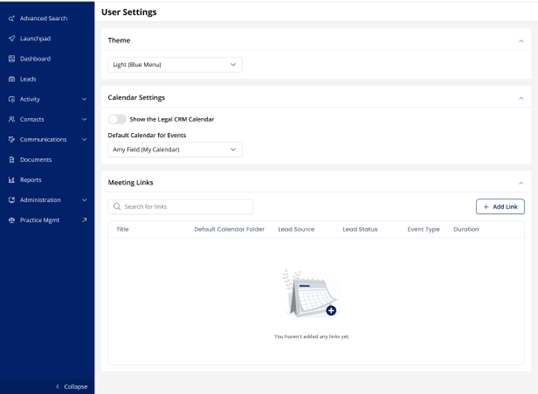This screenshot has width=538, height=394.
Task: Click the Calendar Settings section title
Action: coord(136,98)
